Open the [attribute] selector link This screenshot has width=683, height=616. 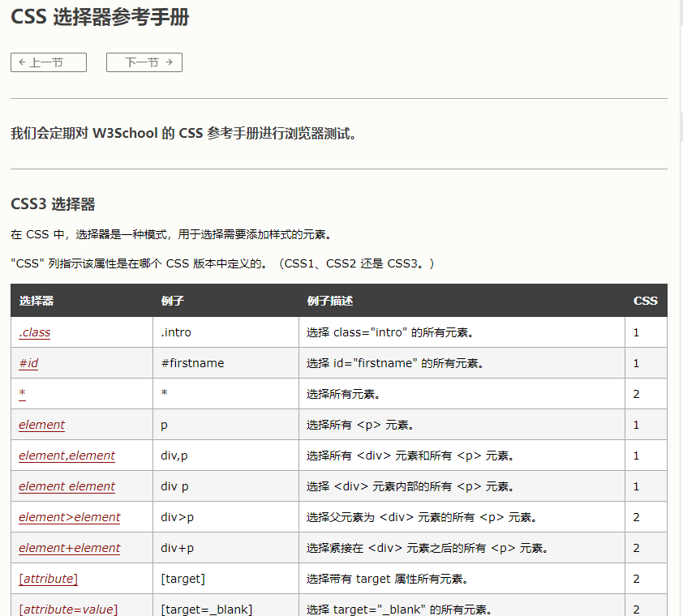pyautogui.click(x=48, y=579)
